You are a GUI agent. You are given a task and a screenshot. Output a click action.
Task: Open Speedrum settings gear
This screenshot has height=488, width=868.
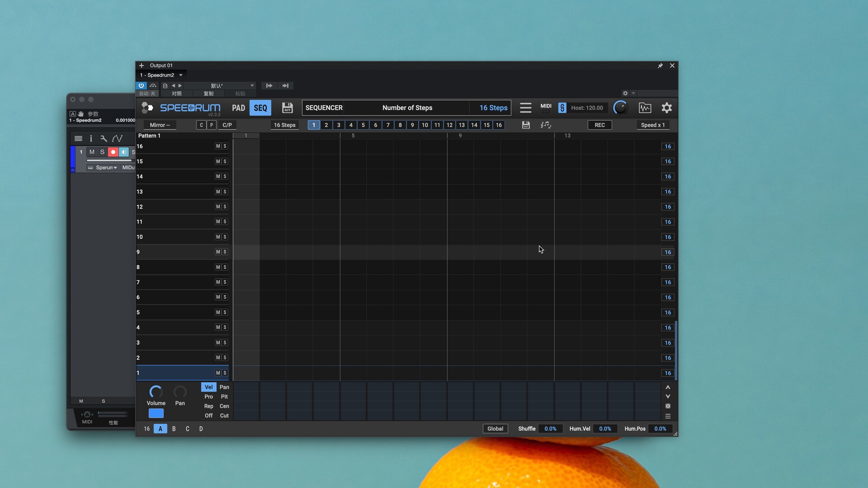point(666,108)
